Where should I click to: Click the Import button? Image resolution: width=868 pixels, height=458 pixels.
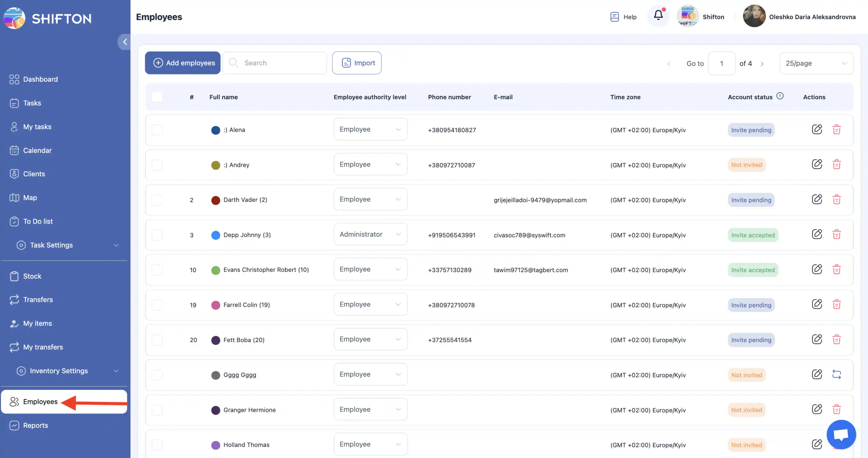(357, 63)
